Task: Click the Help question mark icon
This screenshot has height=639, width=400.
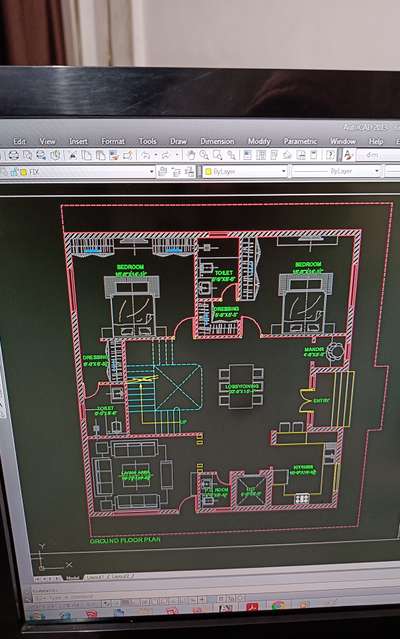Action: coord(330,155)
